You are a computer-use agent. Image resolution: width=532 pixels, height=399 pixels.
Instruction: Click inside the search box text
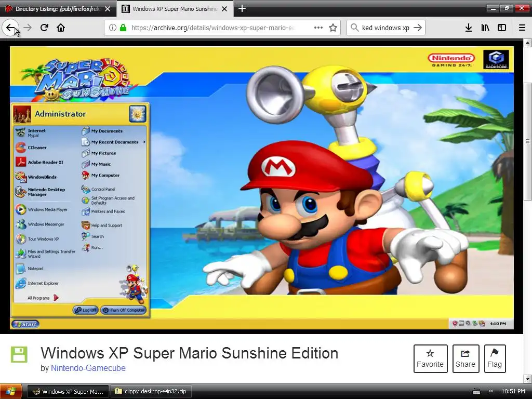pyautogui.click(x=385, y=28)
